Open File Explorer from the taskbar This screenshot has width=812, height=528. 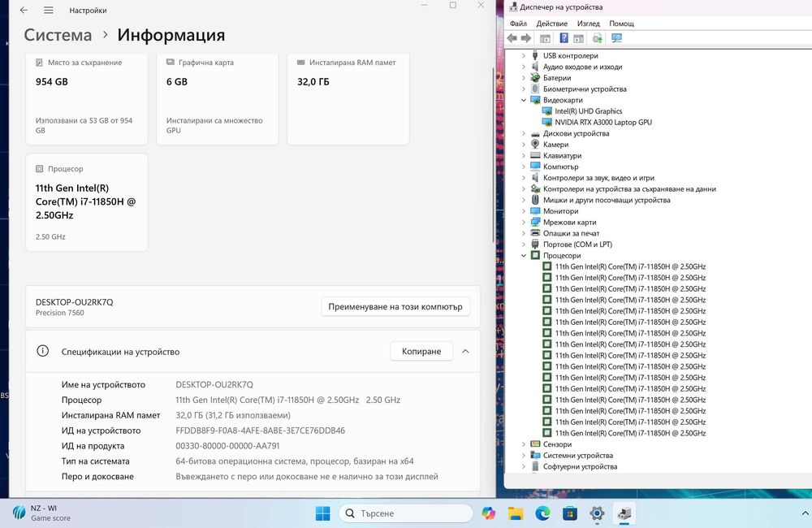(x=516, y=513)
